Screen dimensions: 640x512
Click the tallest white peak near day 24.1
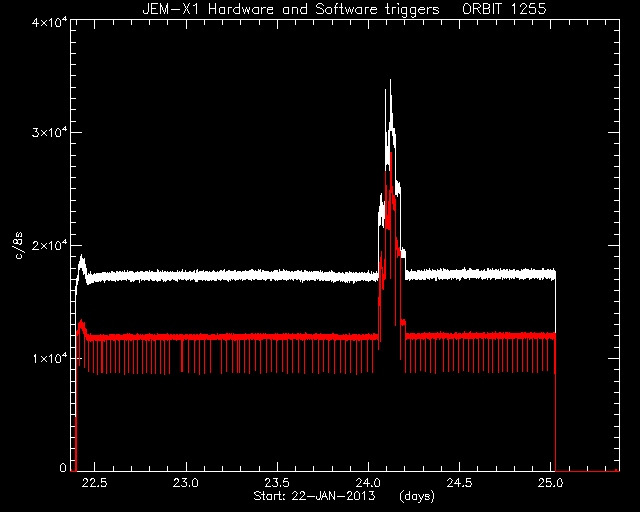pos(390,82)
